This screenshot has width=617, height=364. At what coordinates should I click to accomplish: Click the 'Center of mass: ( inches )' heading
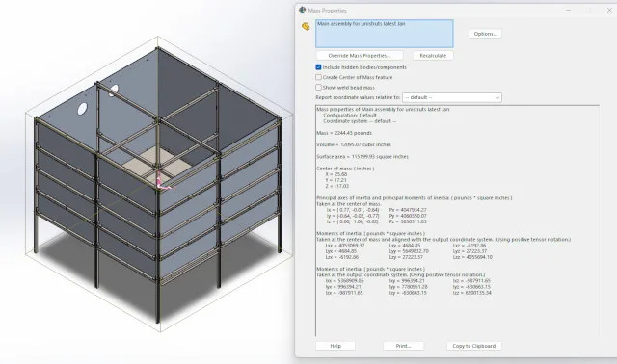point(345,169)
